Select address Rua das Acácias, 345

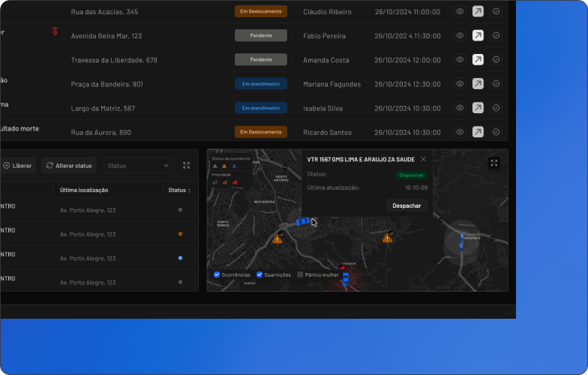(x=104, y=12)
